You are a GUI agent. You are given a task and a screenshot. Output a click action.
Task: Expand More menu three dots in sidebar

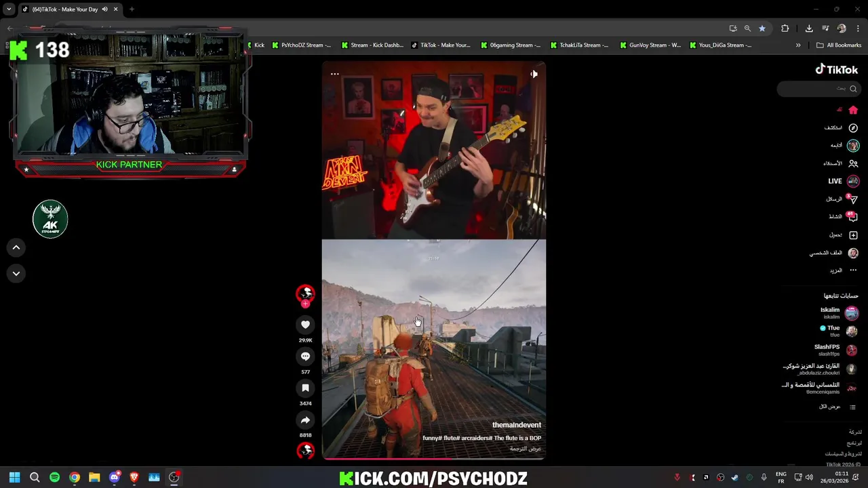tap(853, 270)
